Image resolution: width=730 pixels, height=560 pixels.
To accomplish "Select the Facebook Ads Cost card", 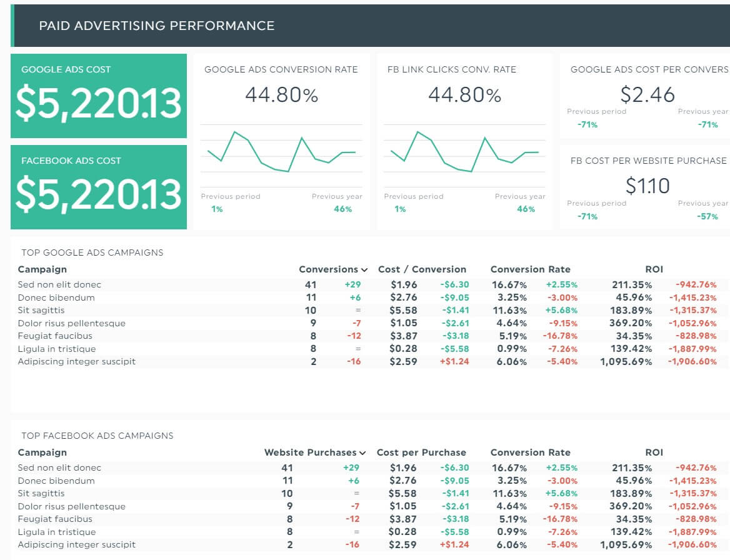I will pos(98,186).
